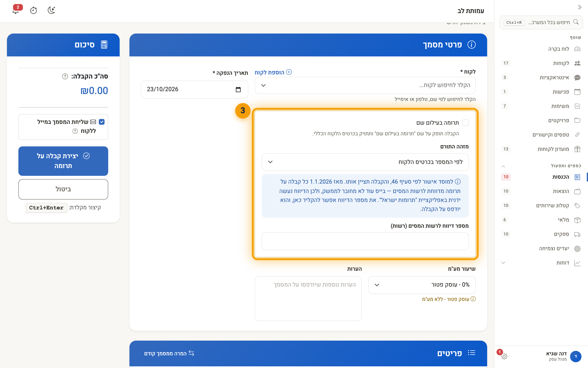This screenshot has height=368, width=588.
Task: Open מזהה התורם dropdown
Action: (365, 162)
